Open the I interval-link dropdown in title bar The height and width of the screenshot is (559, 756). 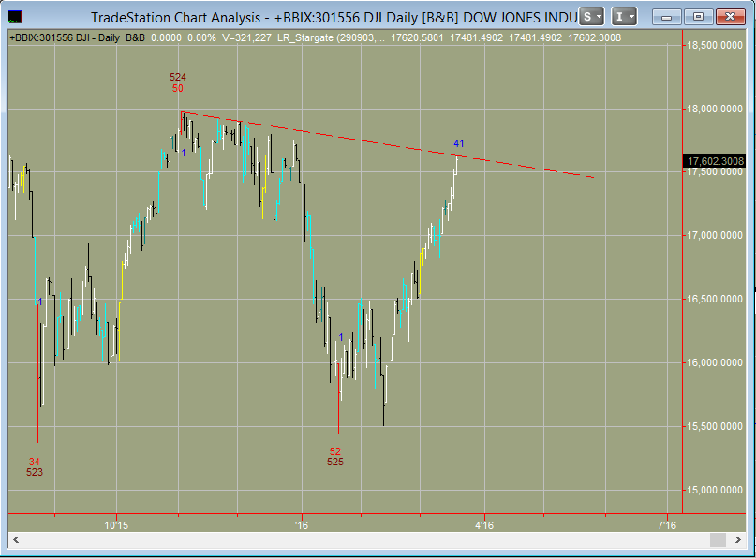tap(624, 17)
